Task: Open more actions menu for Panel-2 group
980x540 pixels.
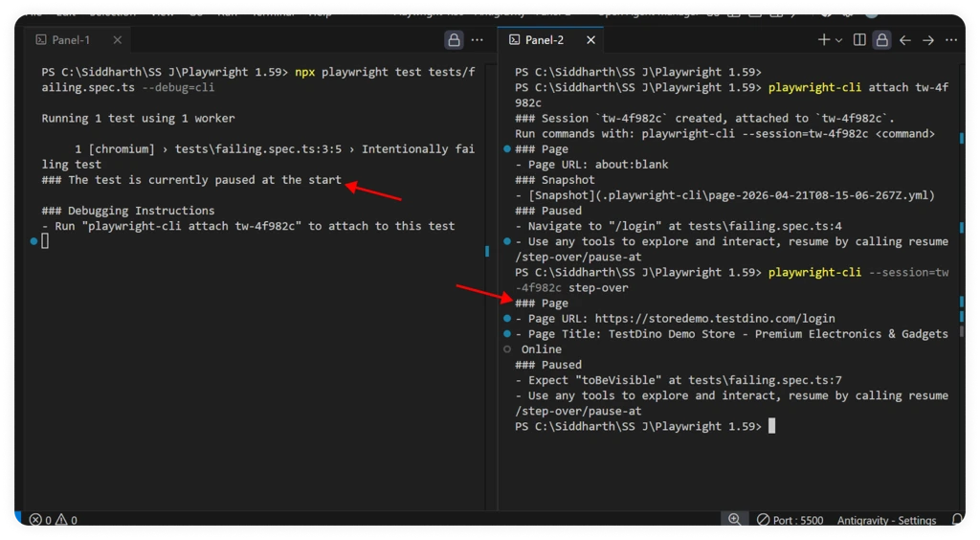Action: coord(951,40)
